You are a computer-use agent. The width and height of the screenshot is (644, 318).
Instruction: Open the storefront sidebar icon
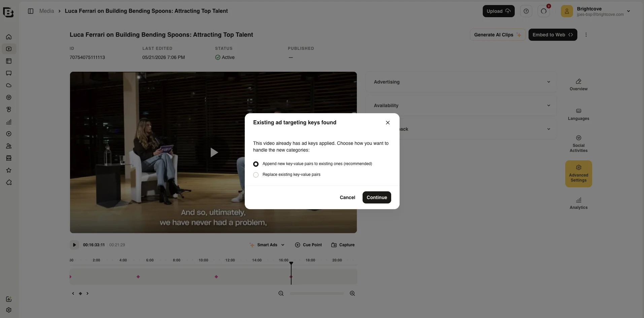9,158
